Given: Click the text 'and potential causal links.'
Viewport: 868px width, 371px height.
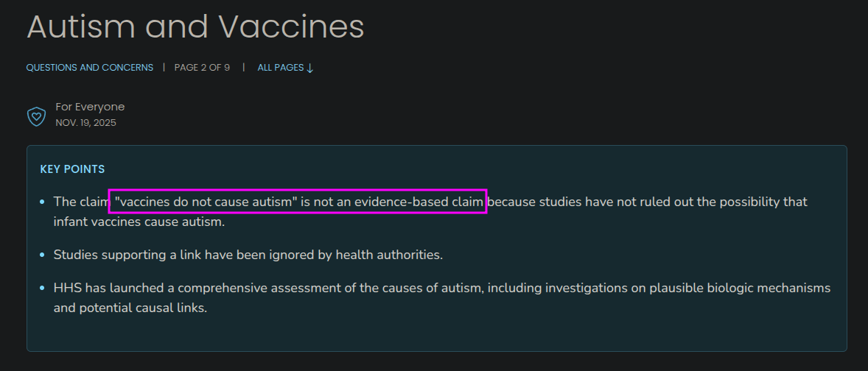Looking at the screenshot, I should [130, 307].
